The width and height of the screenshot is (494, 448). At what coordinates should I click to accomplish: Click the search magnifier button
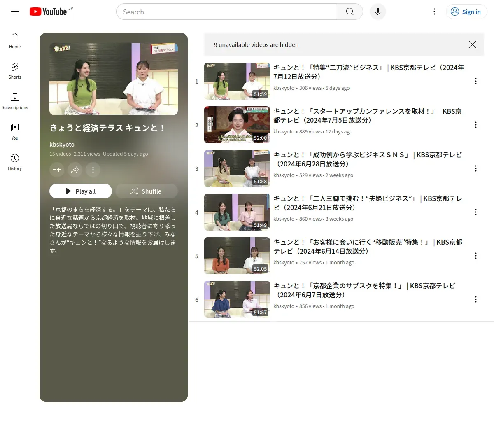click(x=350, y=12)
